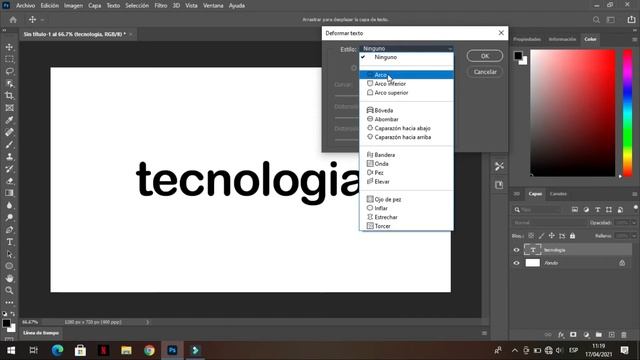This screenshot has width=640, height=360.
Task: Toggle lock image pixels brush icon
Action: click(x=541, y=236)
